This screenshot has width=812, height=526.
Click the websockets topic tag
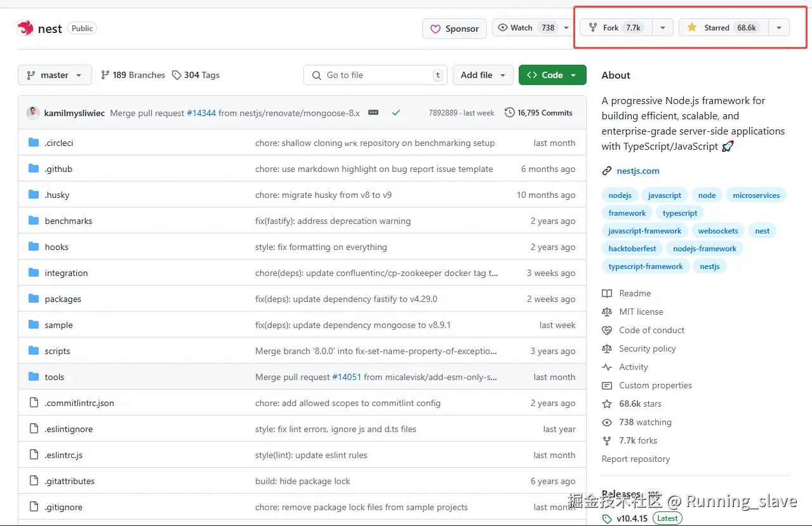coord(718,231)
